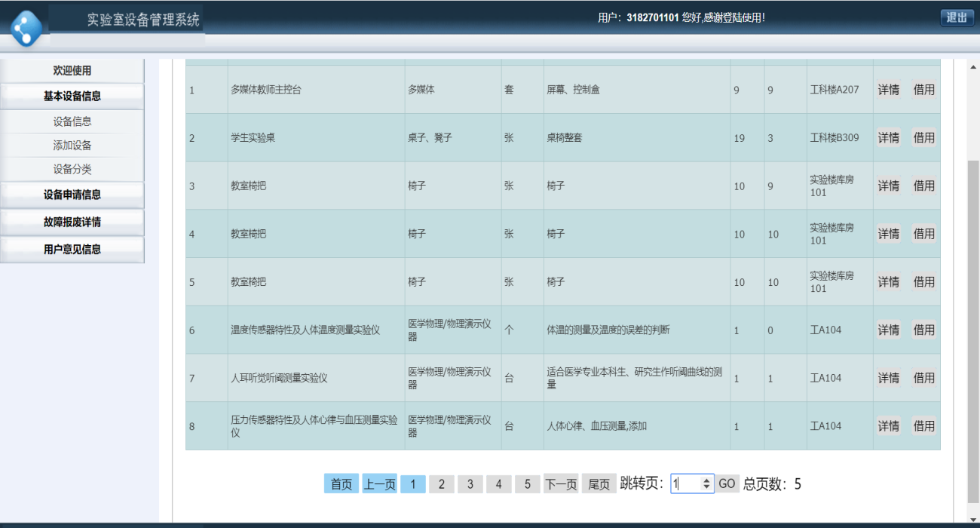Image resolution: width=980 pixels, height=528 pixels.
Task: Click the 人耳听觉听阈测量实验仪 name cell
Action: (317, 378)
